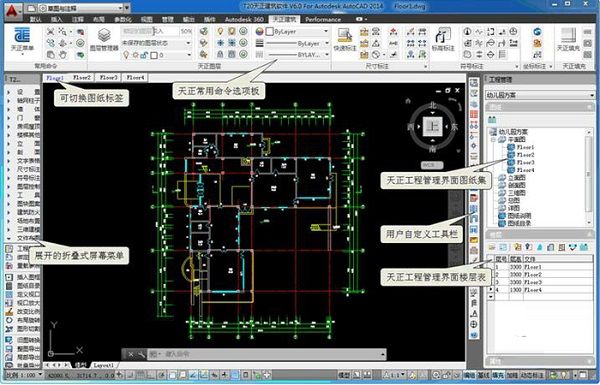The image size is (600, 385).
Task: Open the 幼儿园方案 project dropdown
Action: [540, 95]
